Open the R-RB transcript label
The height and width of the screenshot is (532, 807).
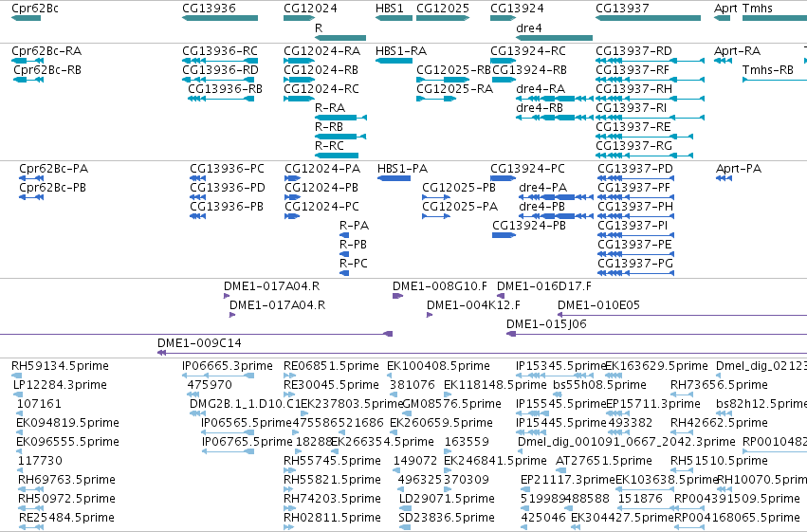pos(329,126)
